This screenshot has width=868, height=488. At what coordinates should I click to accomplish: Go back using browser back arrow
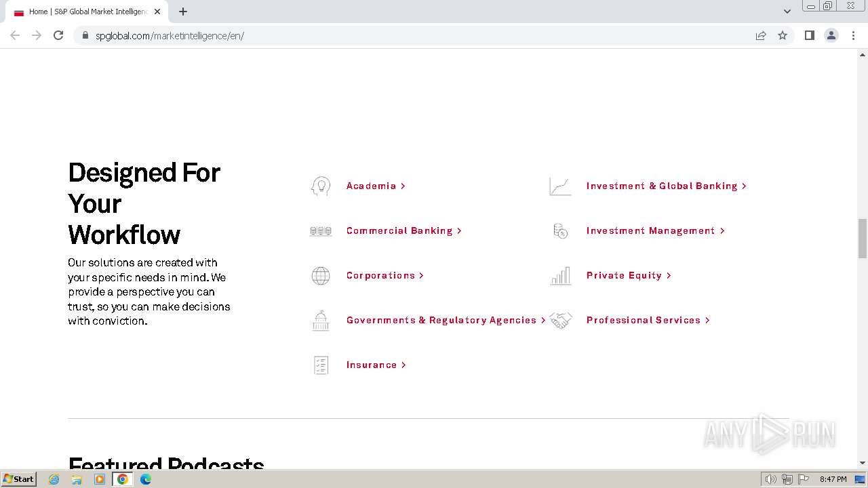15,35
